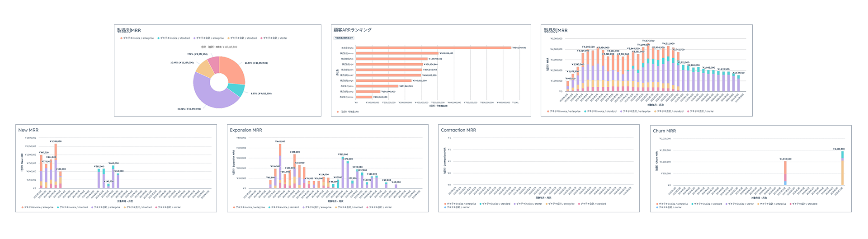Select the ¥340,000,000 ARR ranking bar
This screenshot has width=868, height=239.
click(x=384, y=80)
